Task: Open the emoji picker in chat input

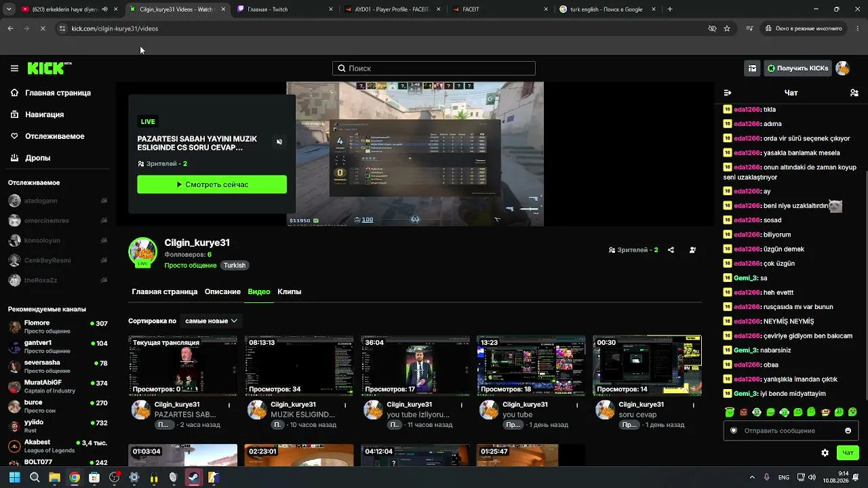Action: 848,431
